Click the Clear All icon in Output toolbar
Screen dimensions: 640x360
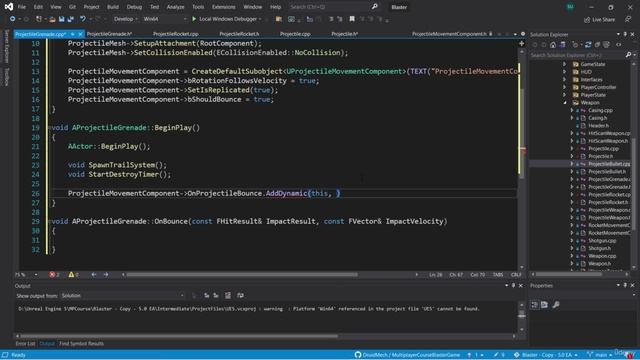click(x=228, y=296)
